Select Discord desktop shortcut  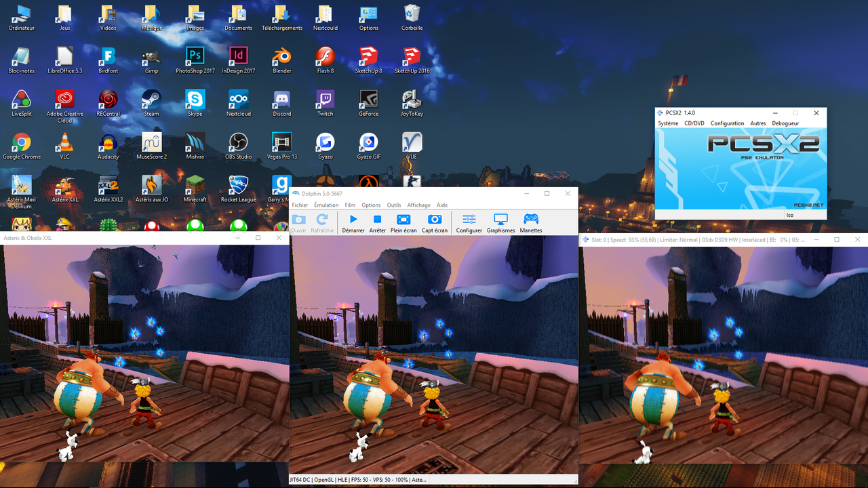click(x=282, y=103)
